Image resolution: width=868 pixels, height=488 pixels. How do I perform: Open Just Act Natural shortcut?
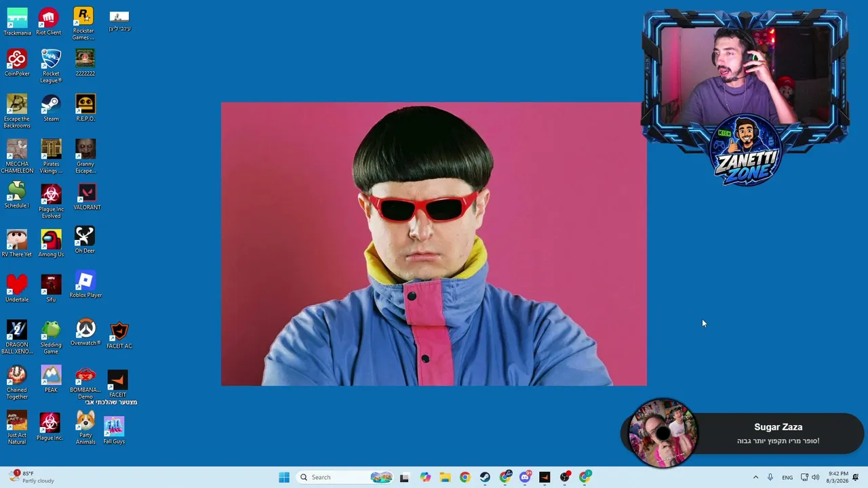click(17, 428)
